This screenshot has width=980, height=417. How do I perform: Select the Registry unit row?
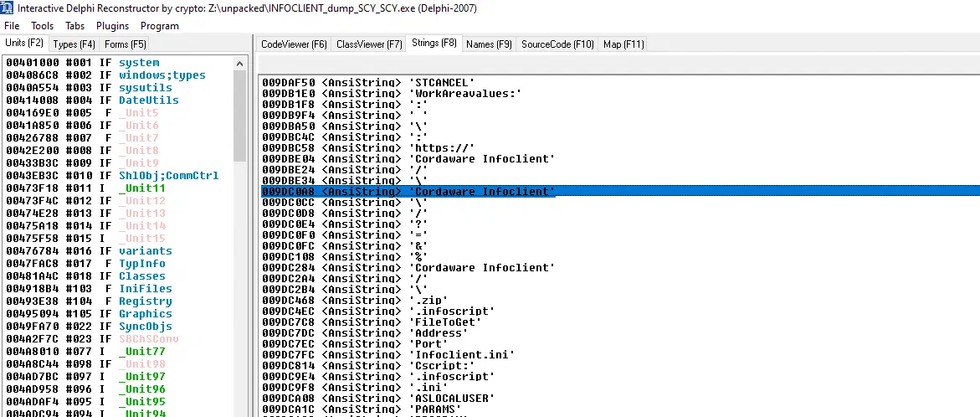[x=119, y=301]
